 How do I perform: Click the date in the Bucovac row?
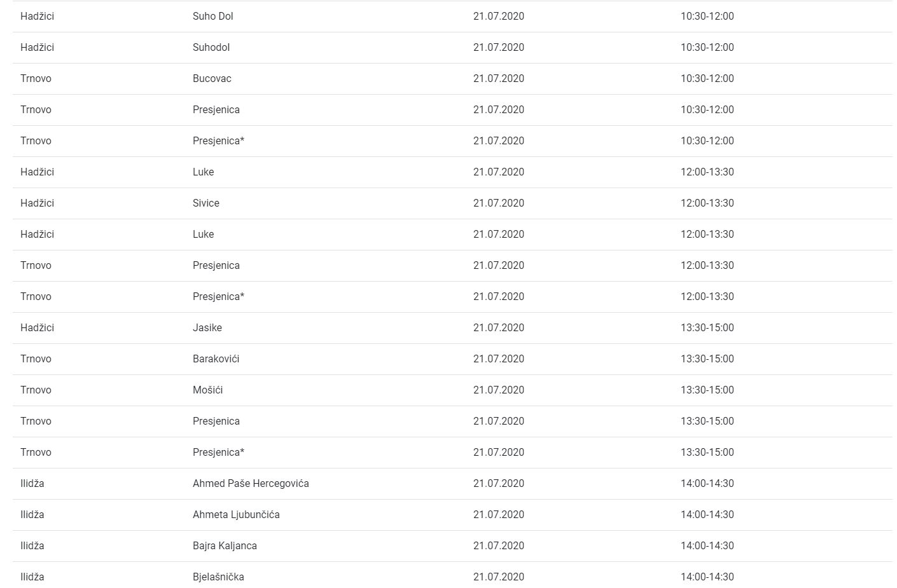point(498,79)
